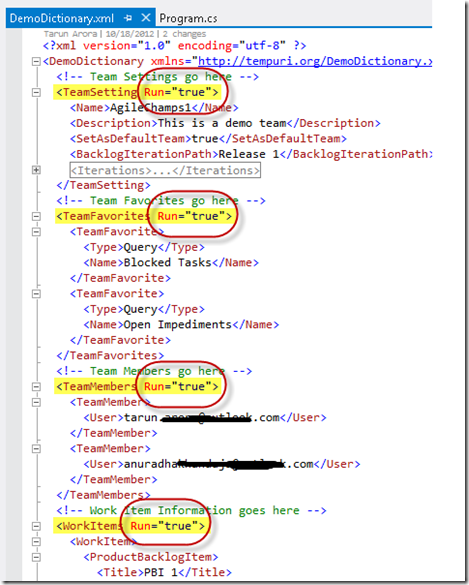This screenshot has height=585, width=469.
Task: Click the closing </TeamSetting> tag
Action: pyautogui.click(x=103, y=185)
